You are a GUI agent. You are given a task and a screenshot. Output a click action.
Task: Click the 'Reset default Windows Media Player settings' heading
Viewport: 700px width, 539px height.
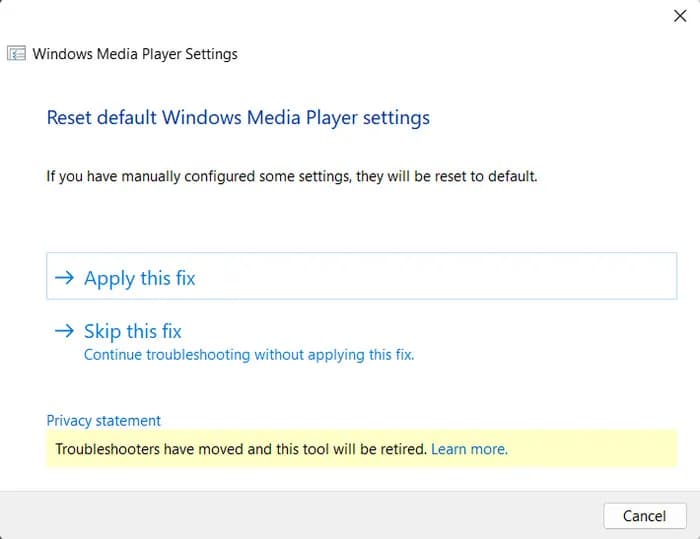pos(238,118)
